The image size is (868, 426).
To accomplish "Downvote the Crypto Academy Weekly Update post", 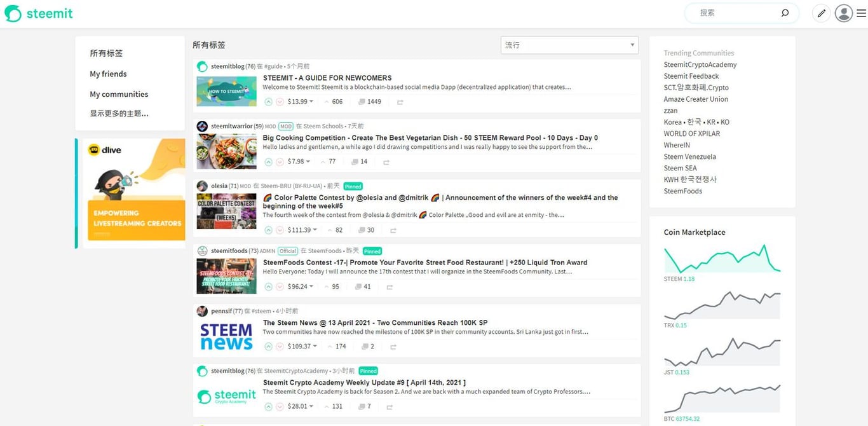I will (x=280, y=406).
